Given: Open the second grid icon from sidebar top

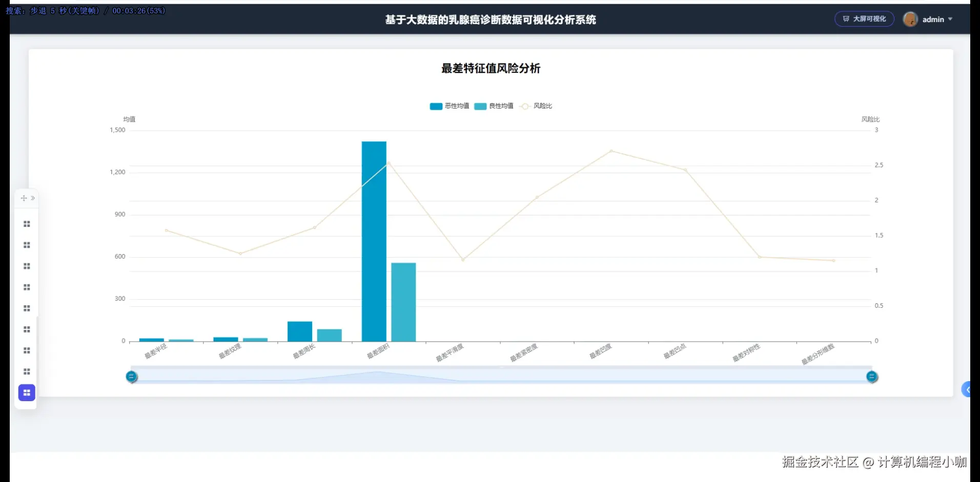Looking at the screenshot, I should (x=27, y=245).
